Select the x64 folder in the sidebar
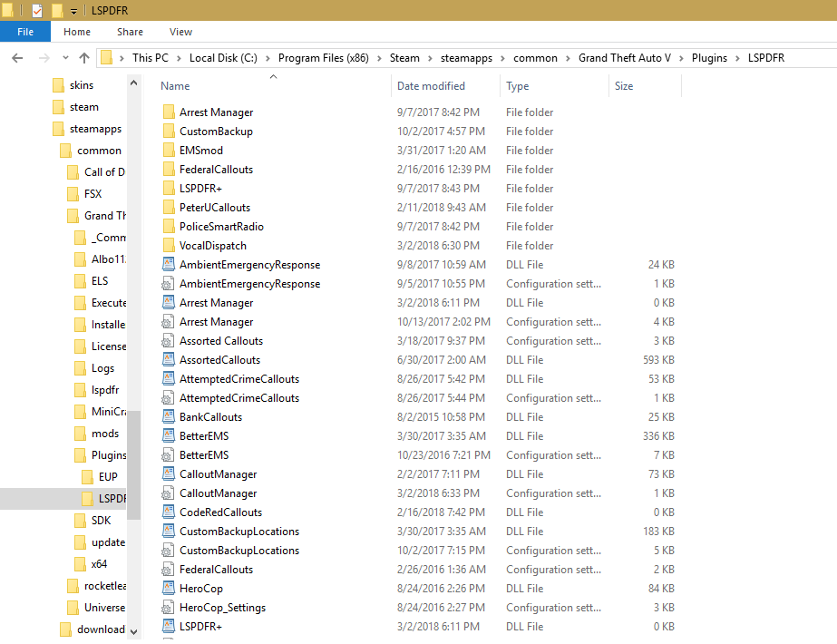The image size is (837, 644). tap(99, 564)
